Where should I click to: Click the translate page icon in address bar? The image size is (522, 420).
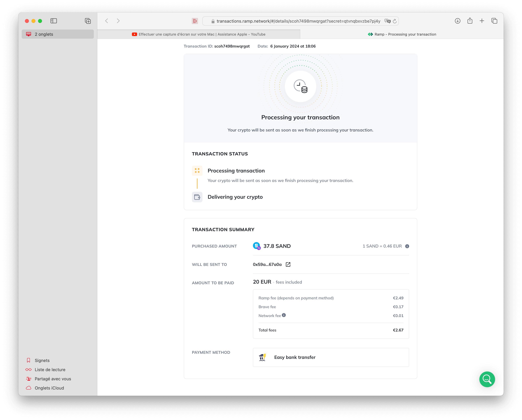387,21
